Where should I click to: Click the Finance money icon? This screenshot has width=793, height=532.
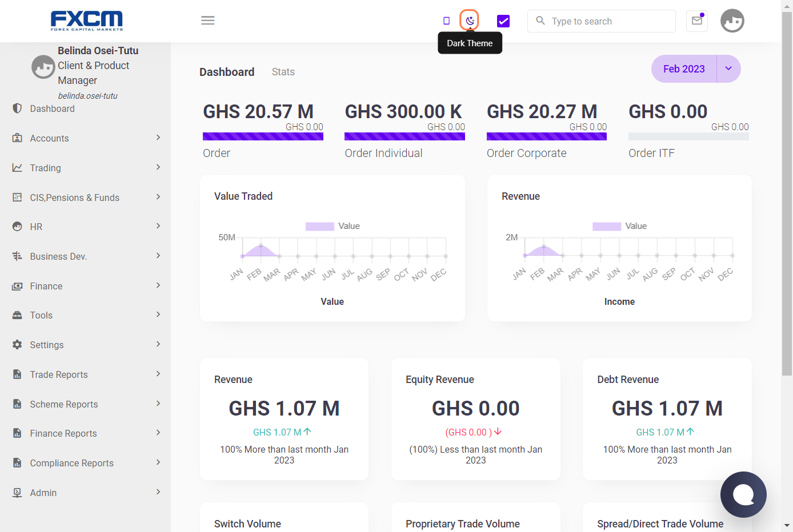tap(17, 286)
